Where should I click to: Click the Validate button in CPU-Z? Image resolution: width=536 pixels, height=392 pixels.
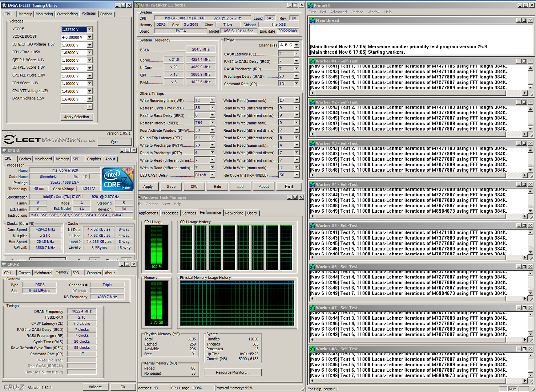coord(96,387)
